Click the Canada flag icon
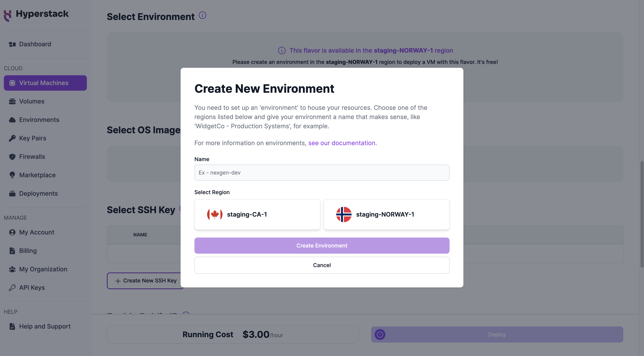This screenshot has width=644, height=356. (x=215, y=214)
